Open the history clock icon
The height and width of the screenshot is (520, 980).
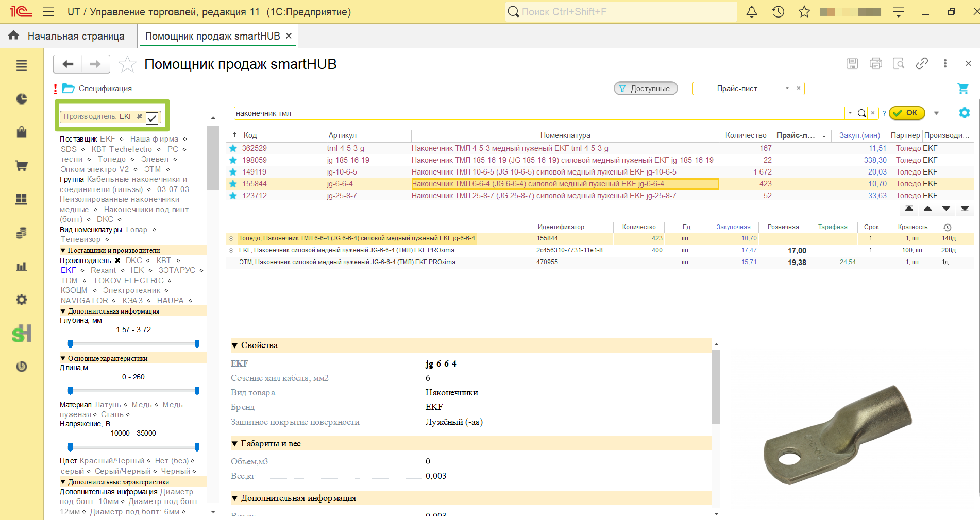click(778, 12)
